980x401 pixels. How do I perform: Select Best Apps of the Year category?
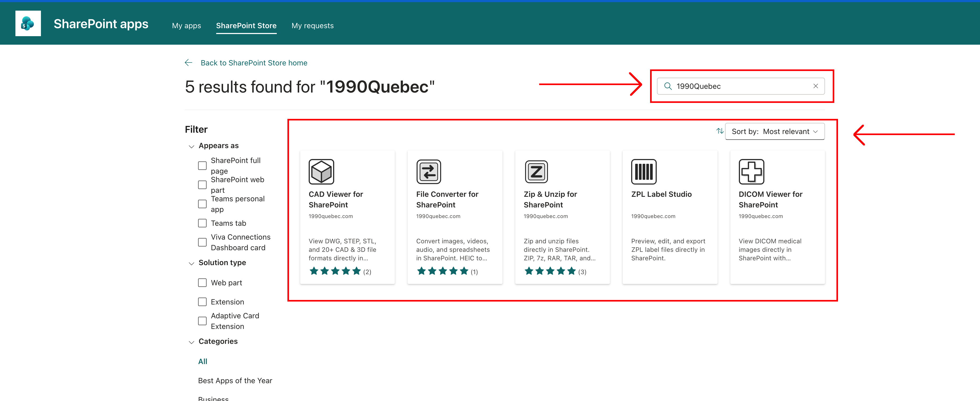tap(235, 381)
